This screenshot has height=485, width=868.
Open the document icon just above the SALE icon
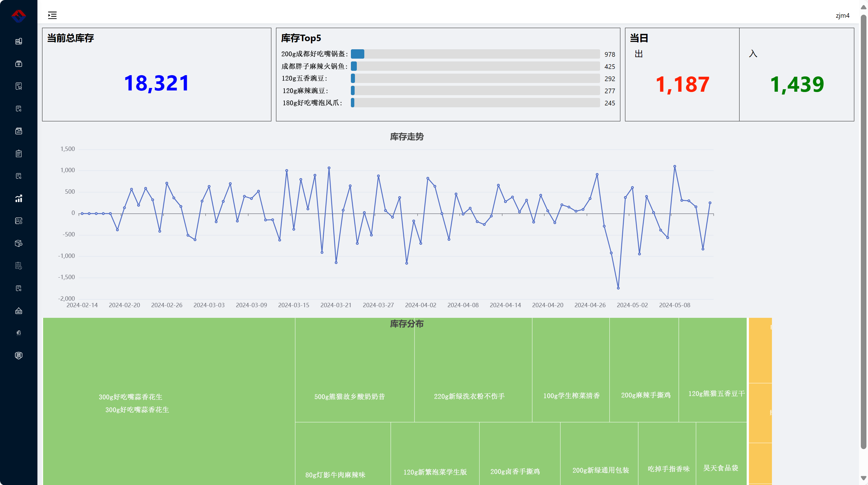[18, 288]
